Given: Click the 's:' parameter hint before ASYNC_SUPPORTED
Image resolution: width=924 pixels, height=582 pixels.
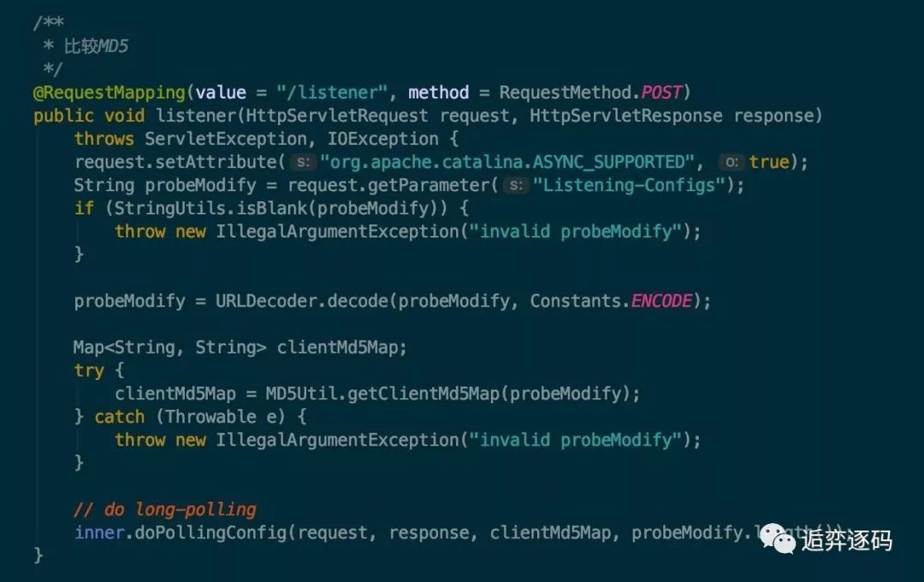Looking at the screenshot, I should pos(304,162).
